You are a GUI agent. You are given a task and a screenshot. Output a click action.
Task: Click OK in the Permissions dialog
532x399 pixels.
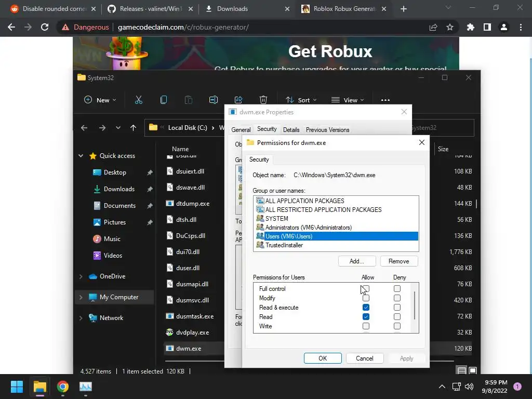(x=323, y=358)
